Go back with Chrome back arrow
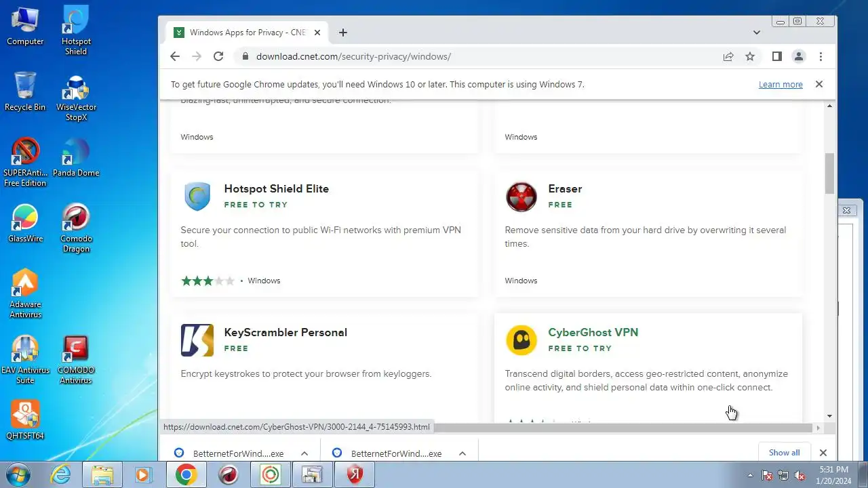Screen dimensions: 868x488 (175, 56)
